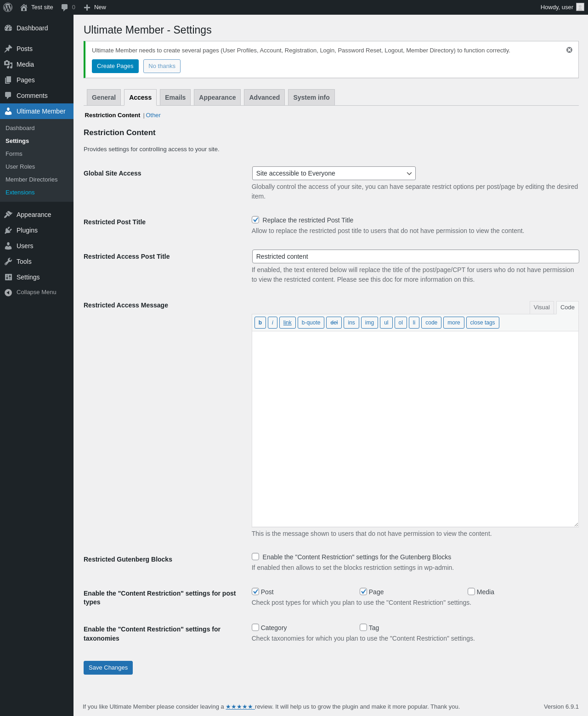Click the Pages icon in sidebar
The image size is (588, 716).
(8, 80)
